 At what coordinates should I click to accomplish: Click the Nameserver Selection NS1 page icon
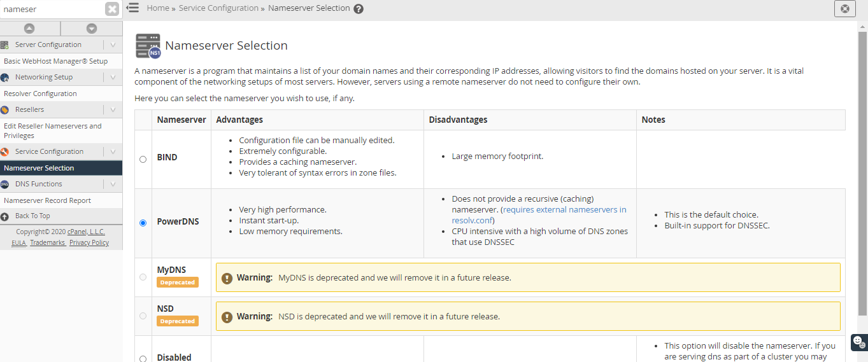click(x=148, y=46)
